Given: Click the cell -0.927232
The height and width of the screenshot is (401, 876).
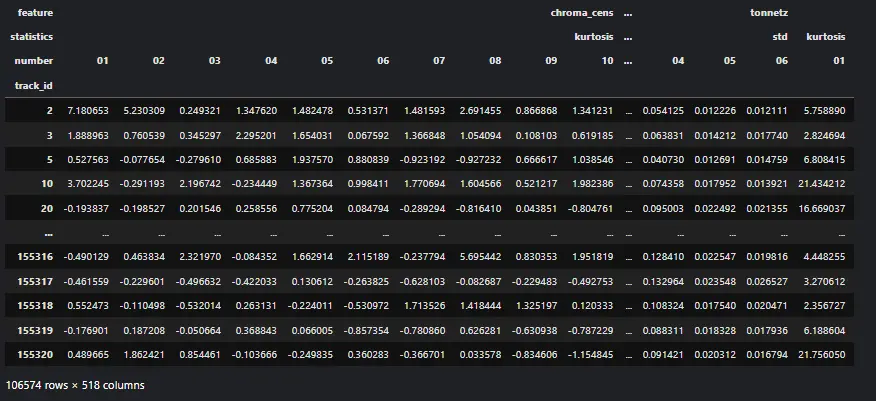Looking at the screenshot, I should coord(478,160).
